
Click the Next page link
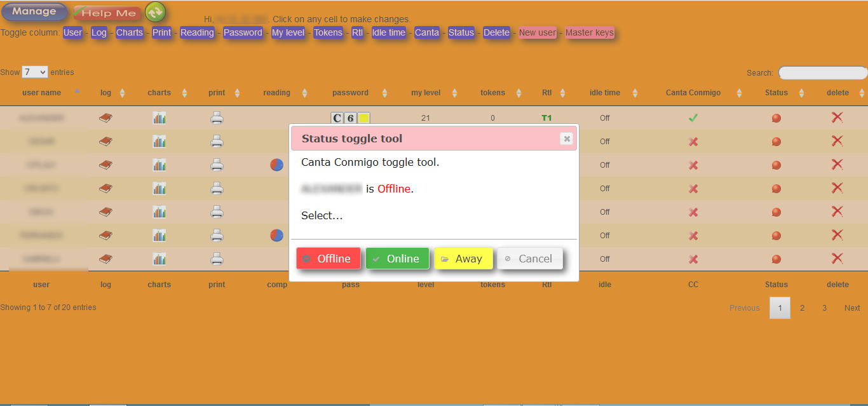coord(852,308)
